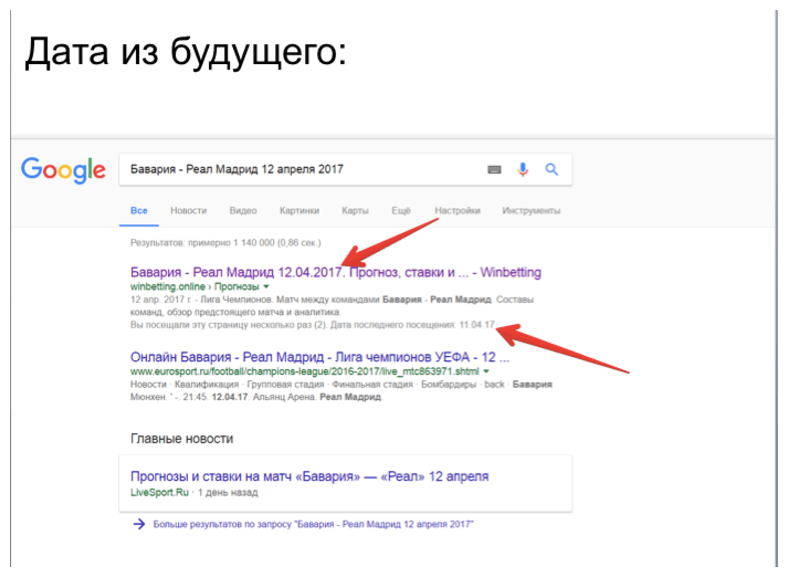Start voice search with microphone icon
The image size is (795, 576).
523,169
